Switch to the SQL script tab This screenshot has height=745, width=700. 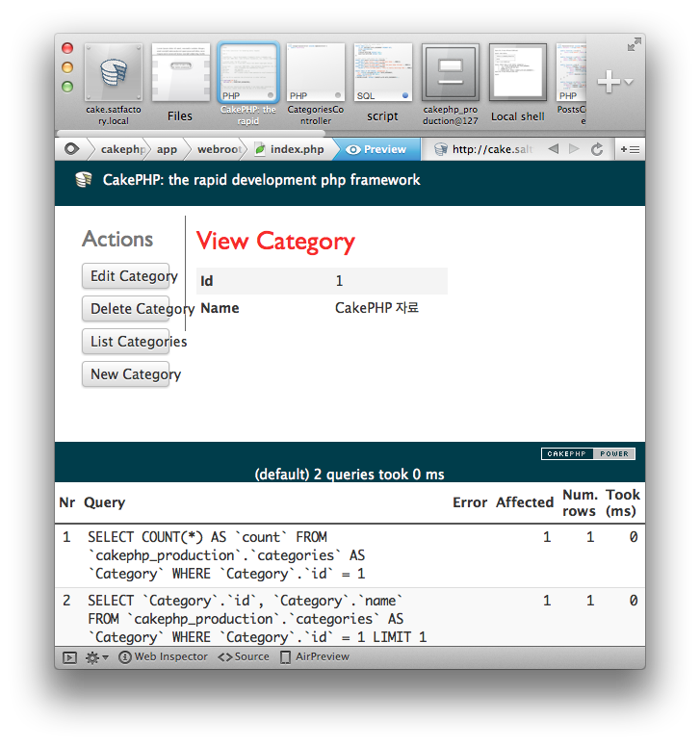click(x=382, y=84)
